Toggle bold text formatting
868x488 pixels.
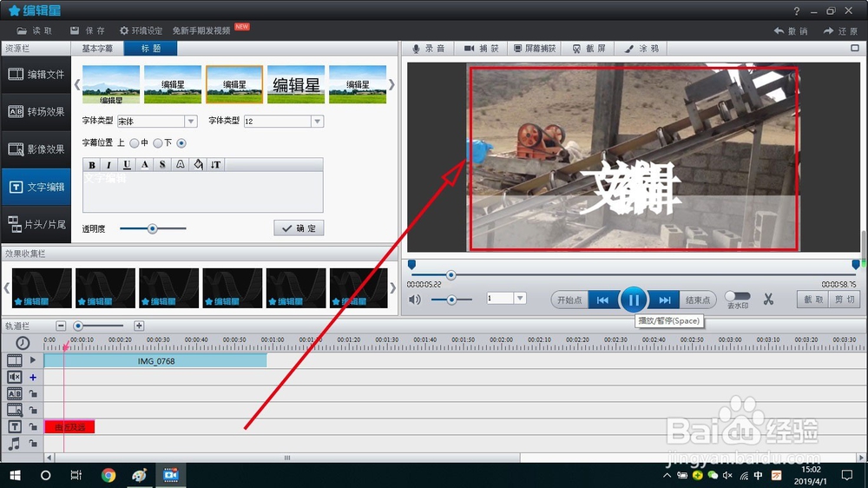(92, 164)
